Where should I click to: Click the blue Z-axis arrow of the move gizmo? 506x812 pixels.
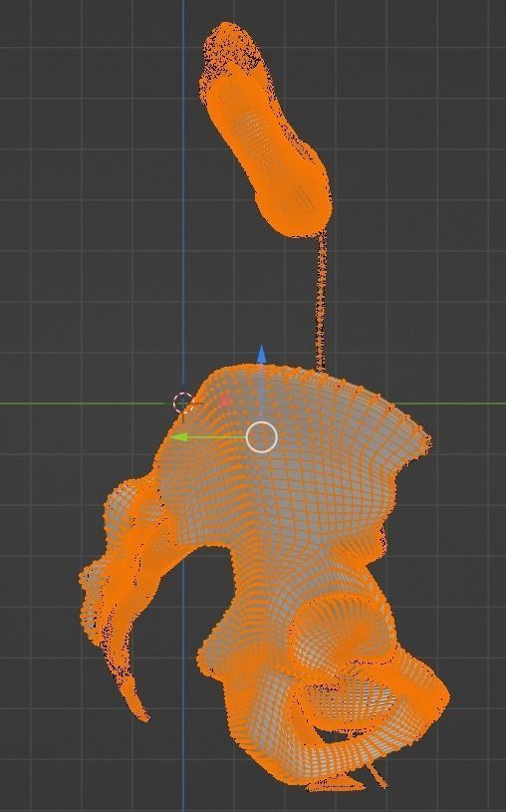262,355
